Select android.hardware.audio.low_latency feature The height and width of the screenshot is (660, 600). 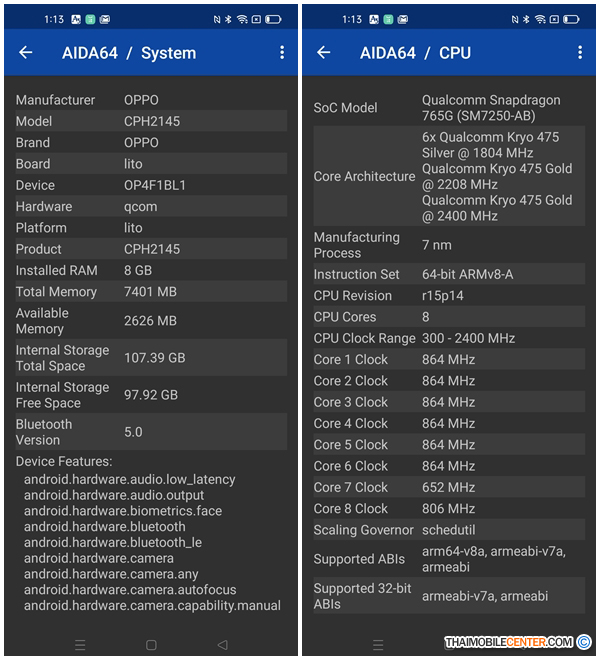(130, 479)
